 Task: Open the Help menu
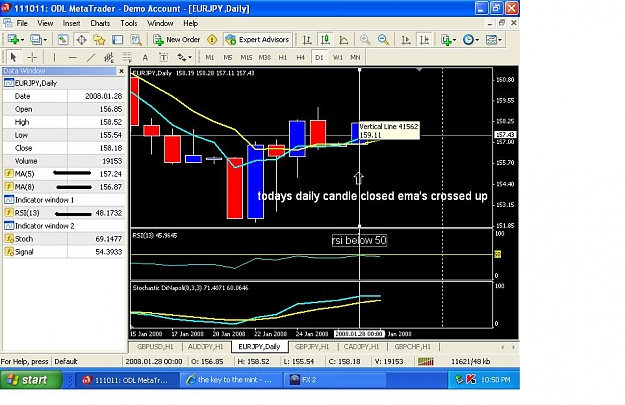click(x=191, y=24)
